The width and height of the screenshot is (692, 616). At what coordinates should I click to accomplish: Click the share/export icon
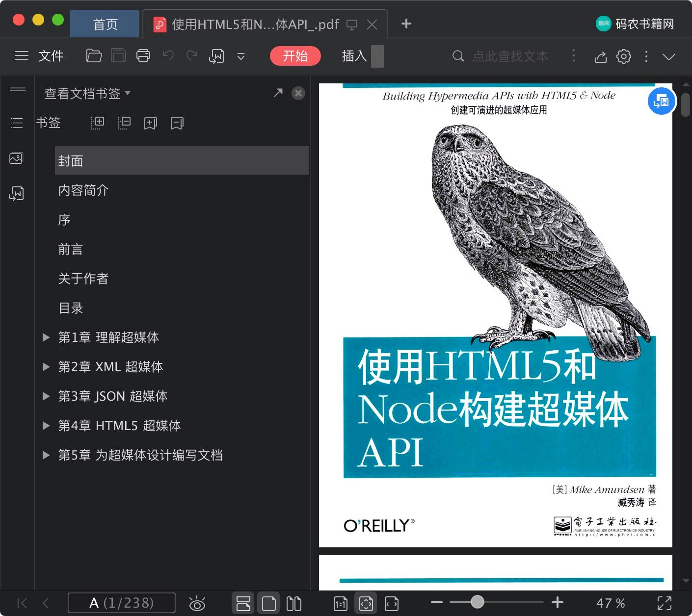[601, 57]
